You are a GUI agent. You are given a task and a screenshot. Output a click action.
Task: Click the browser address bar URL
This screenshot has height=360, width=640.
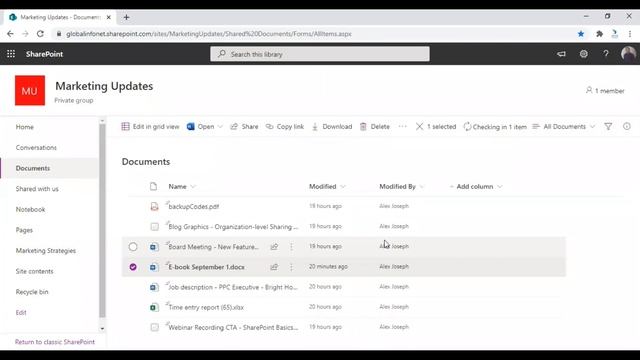pyautogui.click(x=209, y=34)
